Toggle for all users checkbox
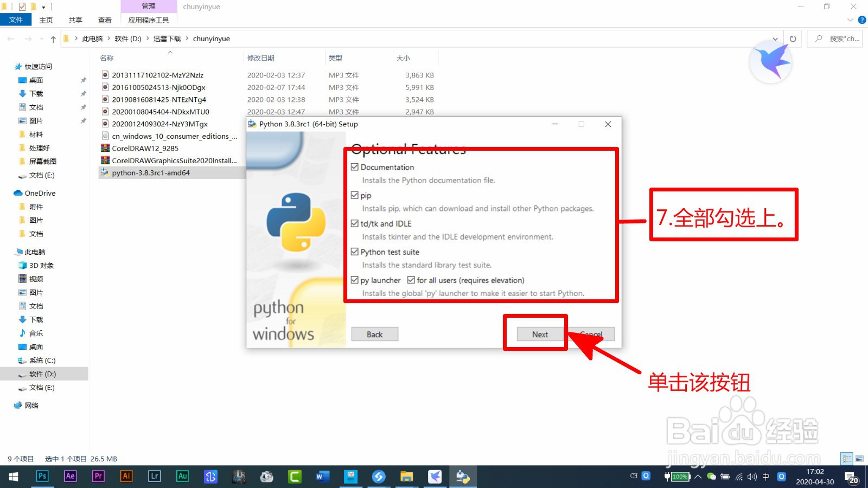This screenshot has width=868, height=488. tap(411, 280)
